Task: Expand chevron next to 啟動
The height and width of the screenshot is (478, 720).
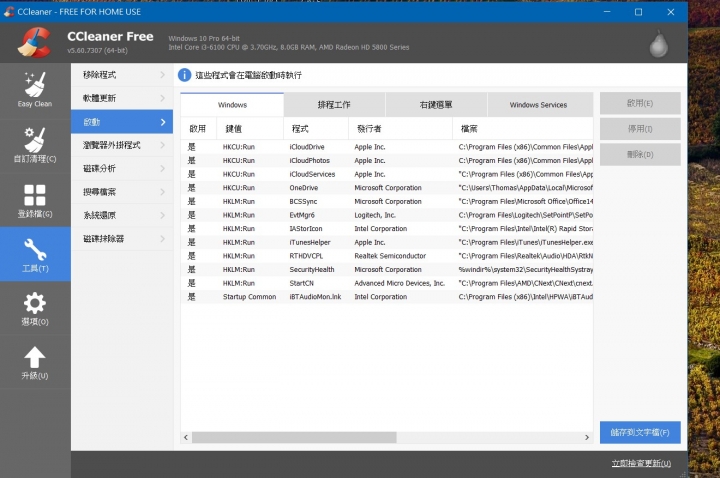Action: click(x=163, y=122)
